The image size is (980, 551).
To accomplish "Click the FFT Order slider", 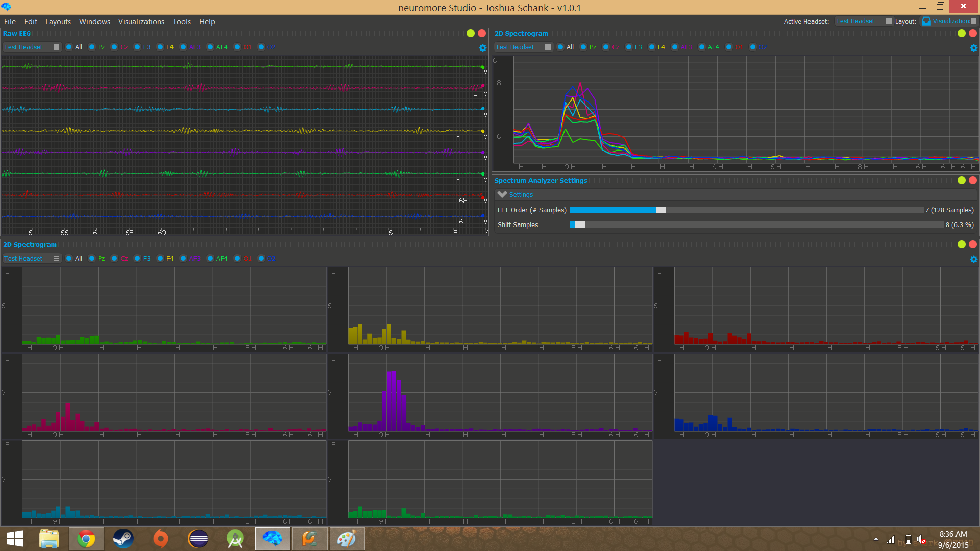I will point(660,210).
